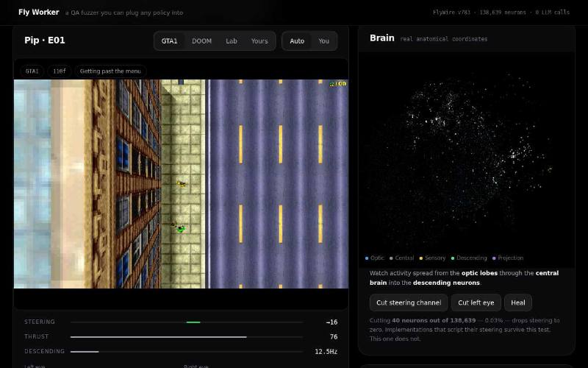Click the 110f frame counter chip
This screenshot has width=588, height=368.
(60, 71)
